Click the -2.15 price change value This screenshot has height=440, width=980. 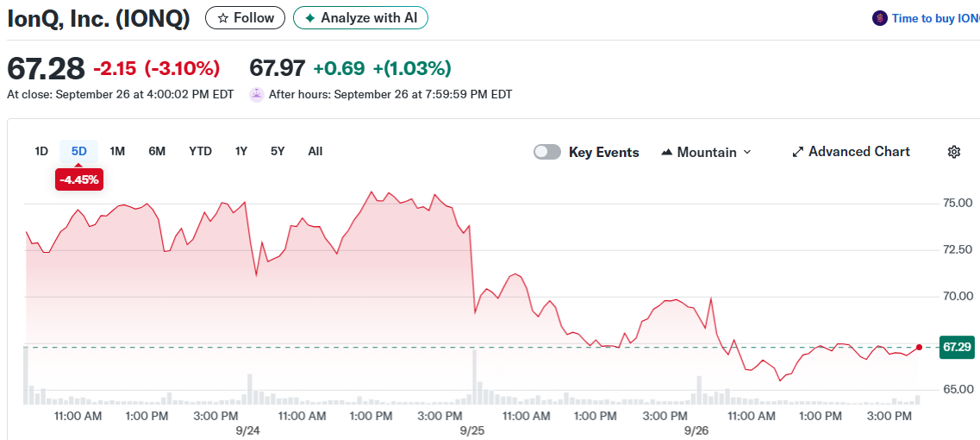coord(115,67)
